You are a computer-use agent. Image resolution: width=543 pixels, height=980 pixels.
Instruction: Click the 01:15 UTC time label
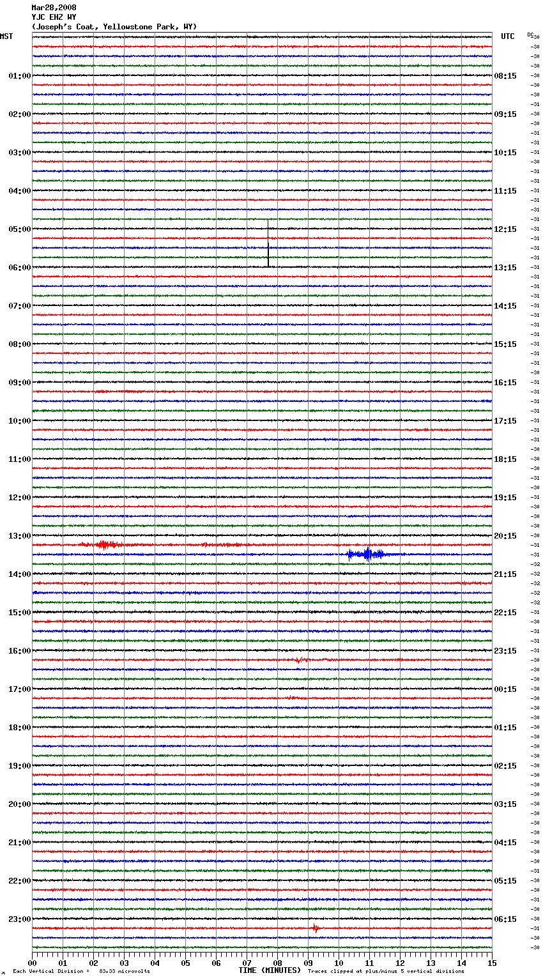click(505, 728)
